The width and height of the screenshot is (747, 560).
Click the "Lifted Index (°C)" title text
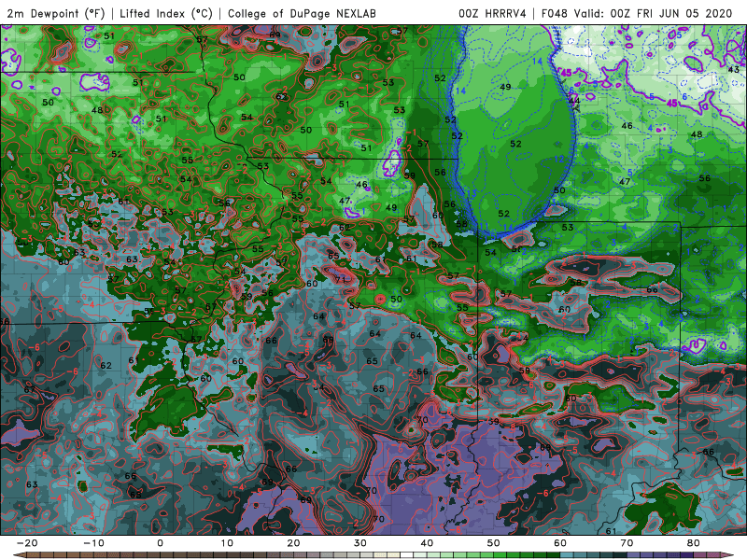coord(166,13)
